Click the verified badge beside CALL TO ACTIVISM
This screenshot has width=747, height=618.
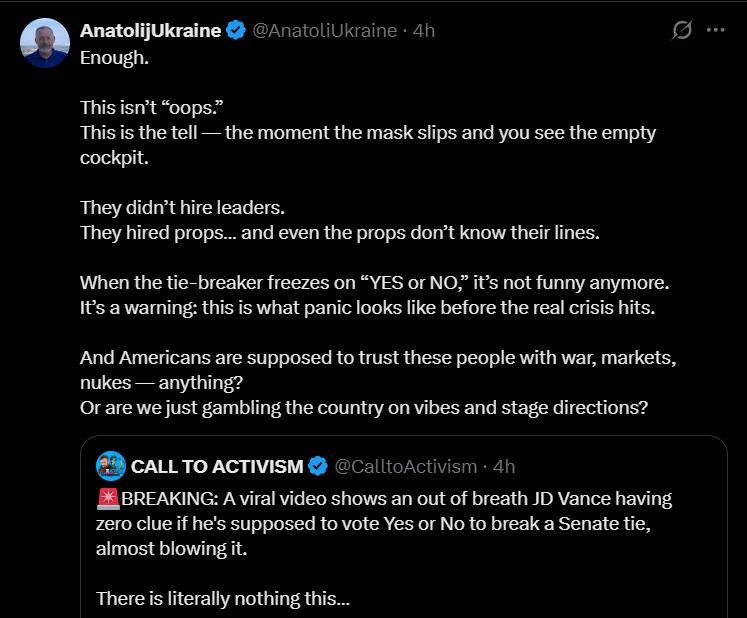click(318, 466)
